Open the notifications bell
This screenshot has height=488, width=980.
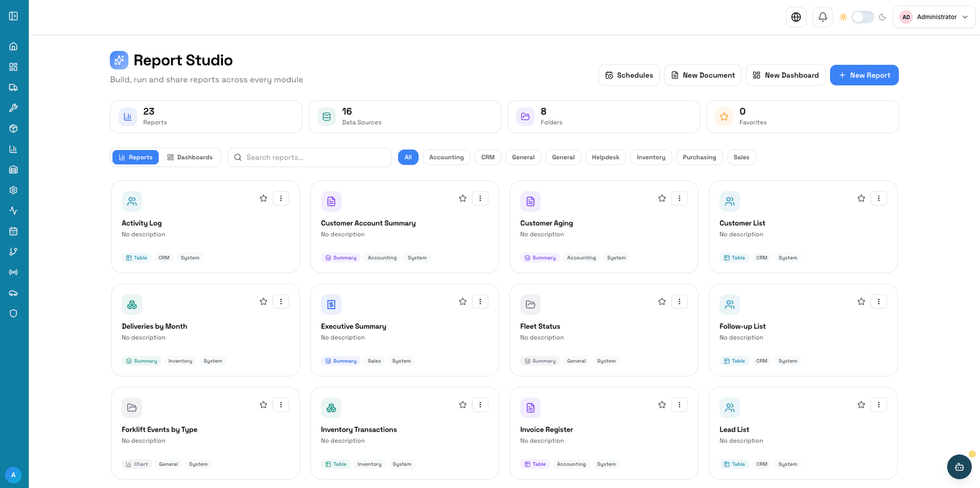(823, 17)
